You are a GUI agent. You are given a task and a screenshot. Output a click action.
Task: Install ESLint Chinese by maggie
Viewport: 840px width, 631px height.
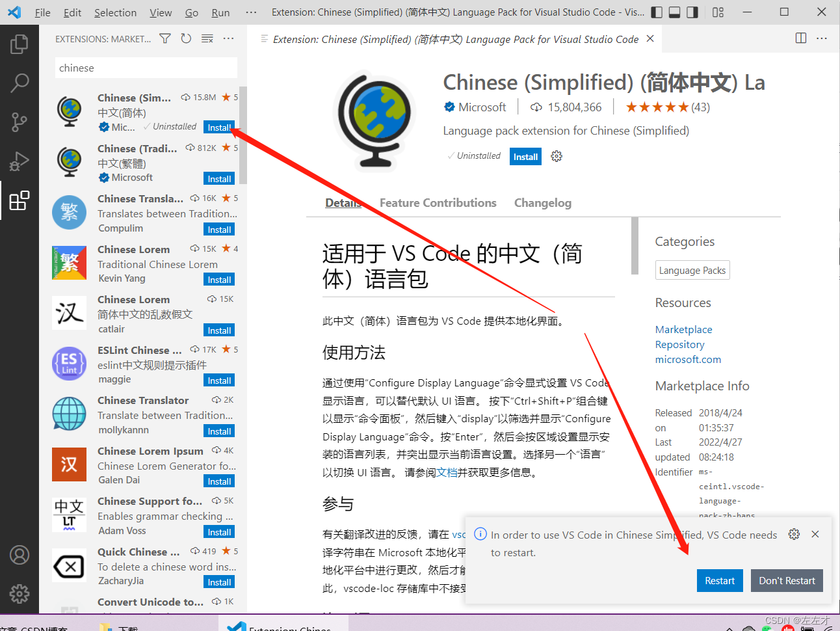pyautogui.click(x=219, y=381)
